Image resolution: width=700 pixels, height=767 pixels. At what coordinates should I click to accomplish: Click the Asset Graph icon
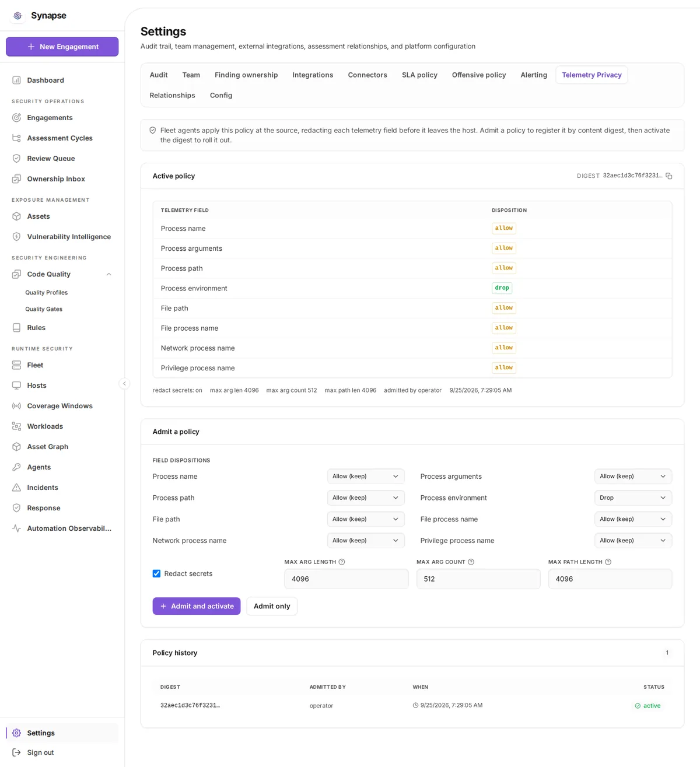pos(16,447)
